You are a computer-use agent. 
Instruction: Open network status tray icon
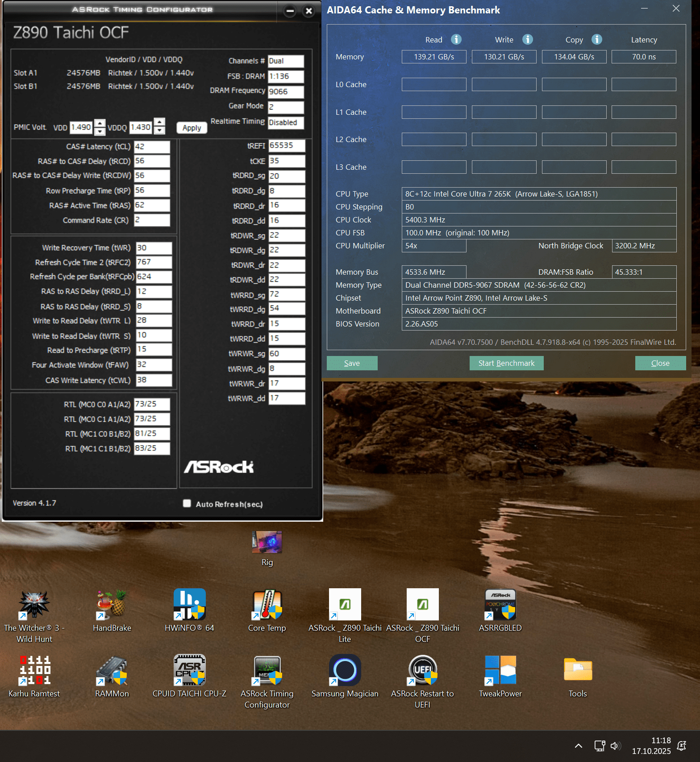(x=600, y=745)
